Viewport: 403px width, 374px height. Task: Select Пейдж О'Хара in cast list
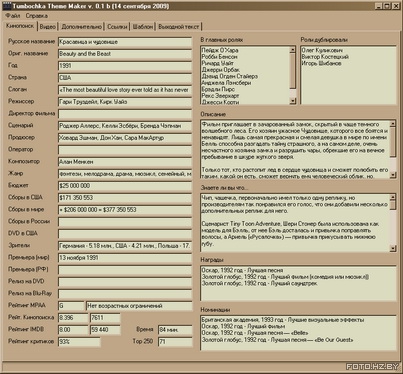(220, 50)
